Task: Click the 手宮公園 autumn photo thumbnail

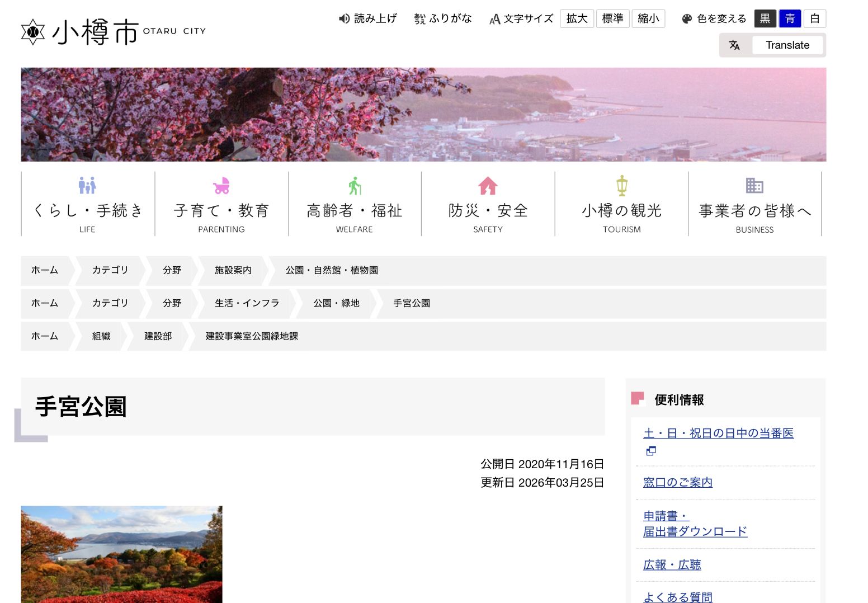Action: coord(121,554)
